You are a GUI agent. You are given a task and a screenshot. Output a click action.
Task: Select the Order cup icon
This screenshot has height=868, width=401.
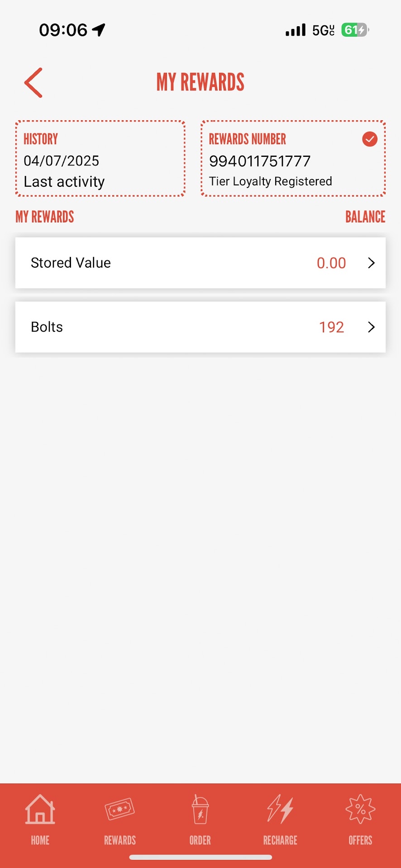200,809
